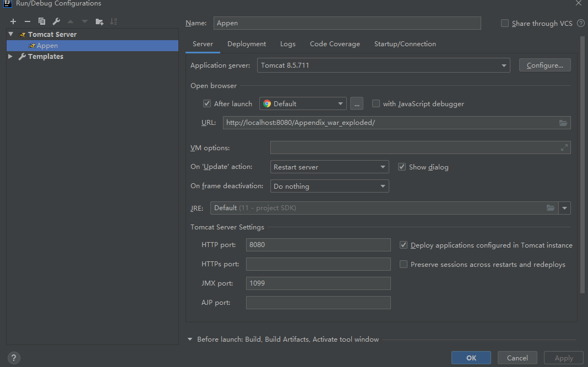This screenshot has width=588, height=367.
Task: Click the Tomcat icon next to Appen
Action: (x=32, y=46)
